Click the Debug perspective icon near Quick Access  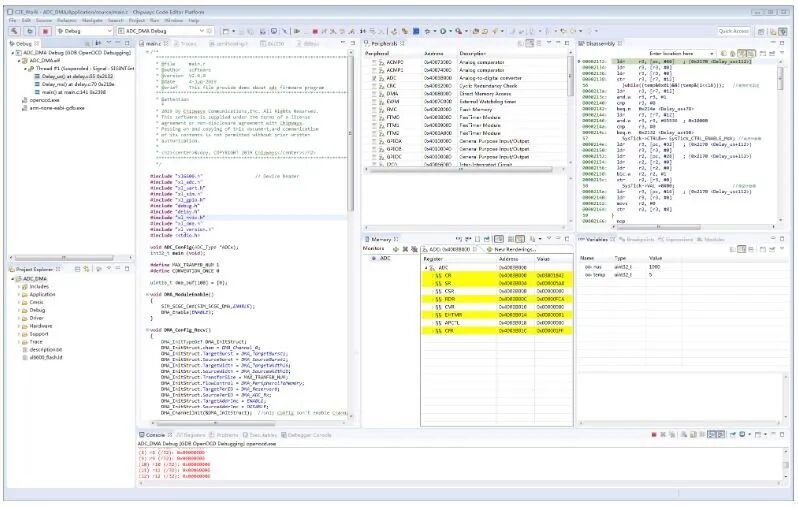784,32
